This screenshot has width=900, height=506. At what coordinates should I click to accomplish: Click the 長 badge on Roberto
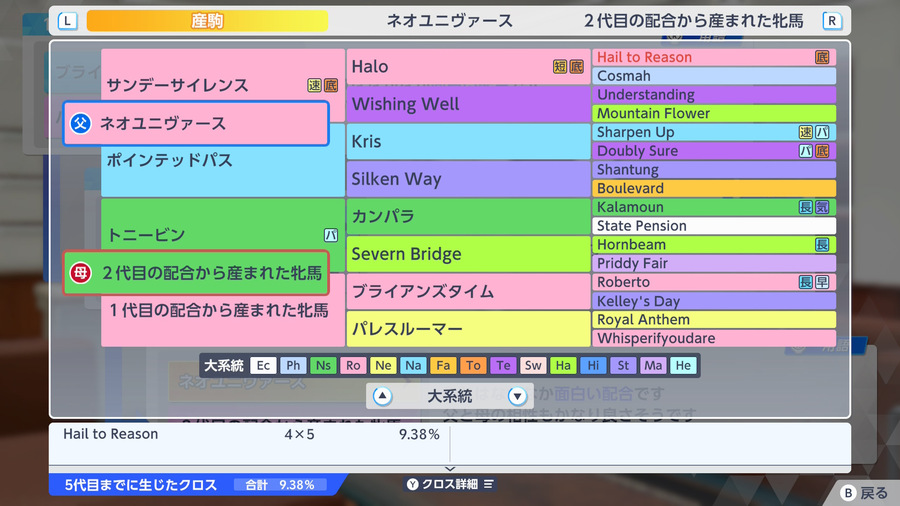tap(805, 282)
